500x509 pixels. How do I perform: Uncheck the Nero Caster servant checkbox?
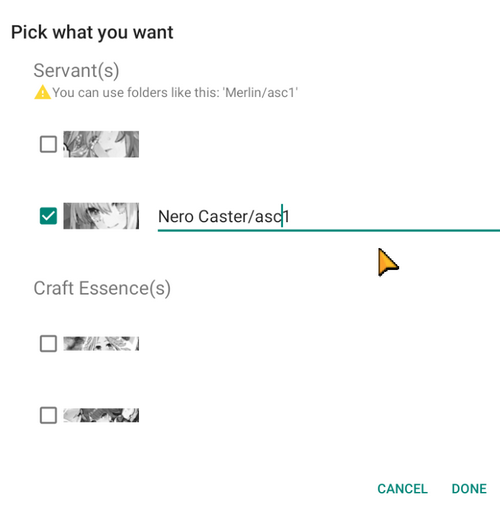point(48,216)
